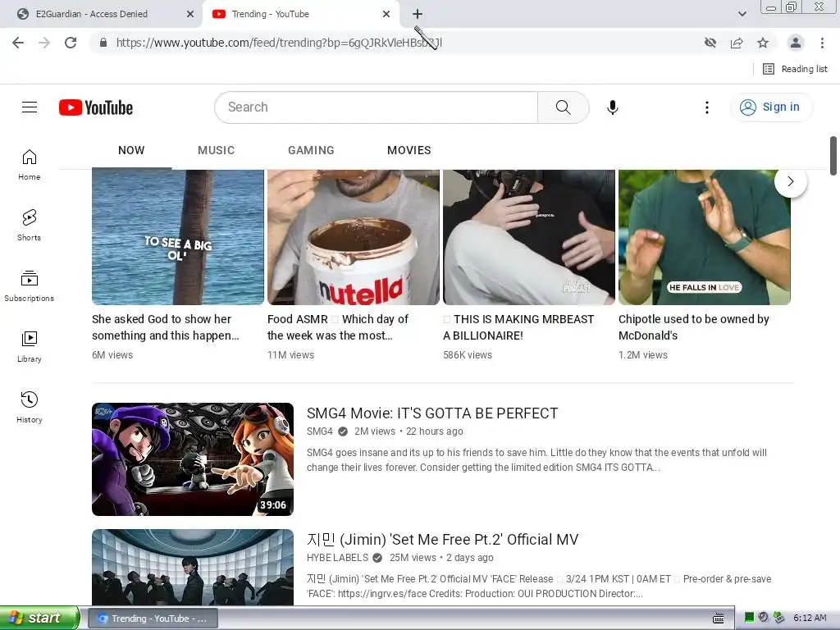
Task: Open the Chipotle 'He falls in love' thumbnail
Action: tap(705, 237)
